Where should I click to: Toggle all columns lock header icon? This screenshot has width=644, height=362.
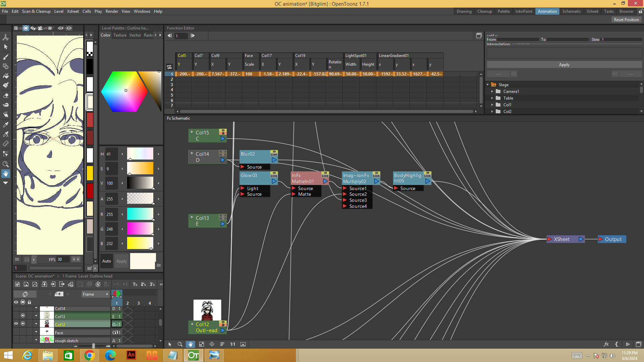(x=30, y=302)
